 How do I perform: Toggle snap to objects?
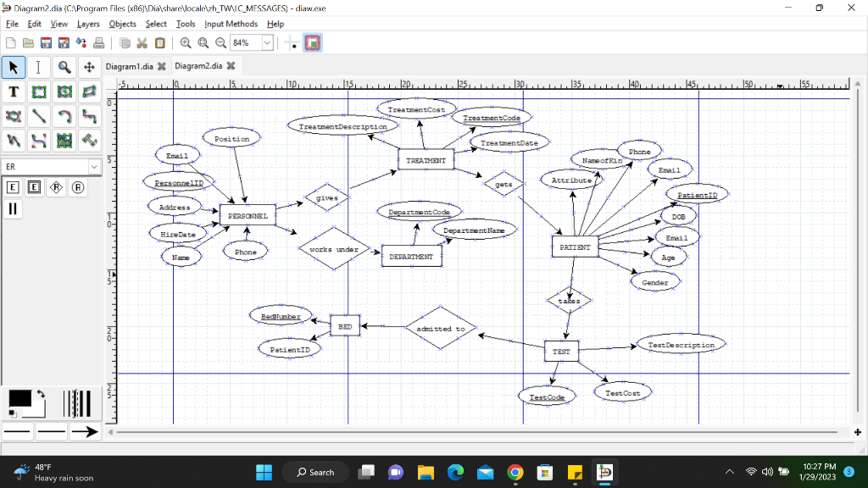click(313, 42)
